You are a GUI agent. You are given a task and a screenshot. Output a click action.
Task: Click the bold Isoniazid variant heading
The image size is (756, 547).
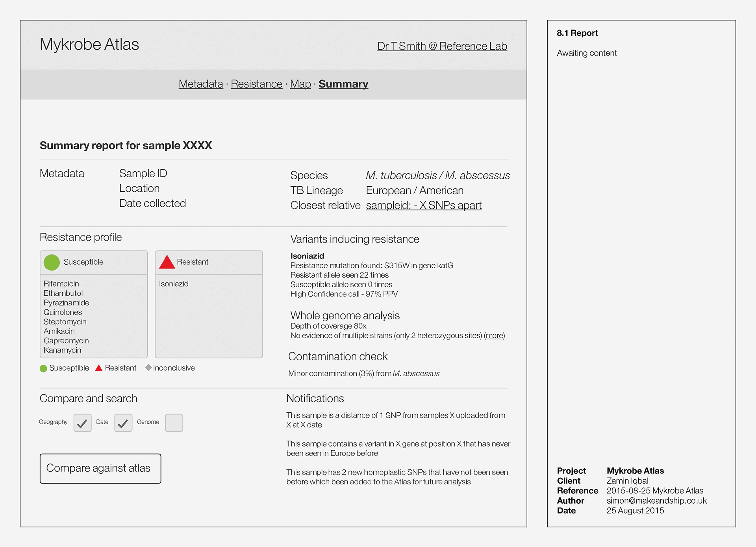click(307, 256)
